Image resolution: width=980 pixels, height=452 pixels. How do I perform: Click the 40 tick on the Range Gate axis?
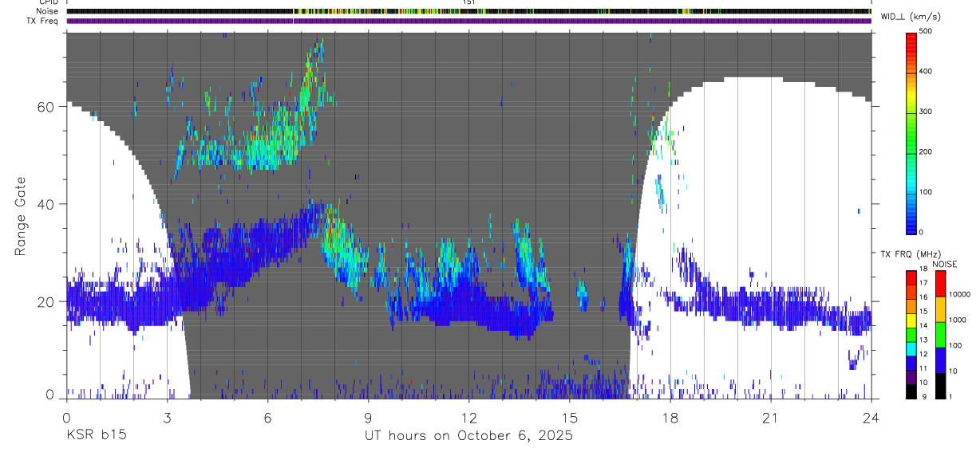pyautogui.click(x=47, y=204)
